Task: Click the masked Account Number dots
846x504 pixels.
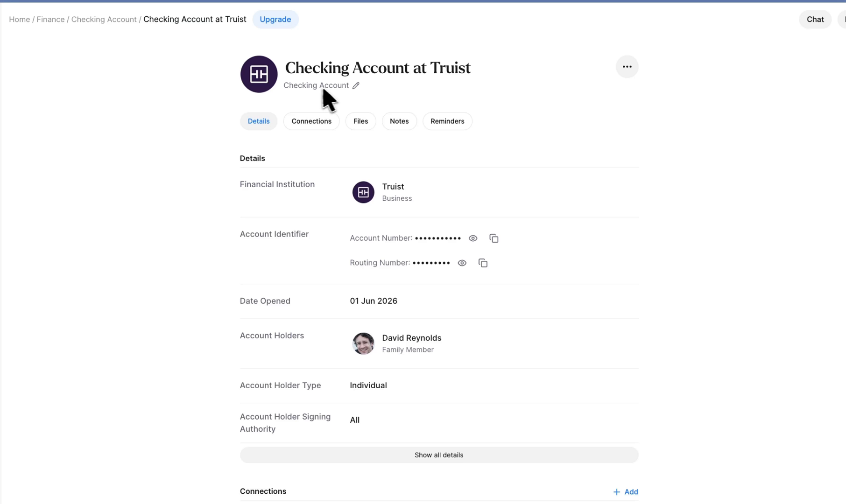Action: 437,238
